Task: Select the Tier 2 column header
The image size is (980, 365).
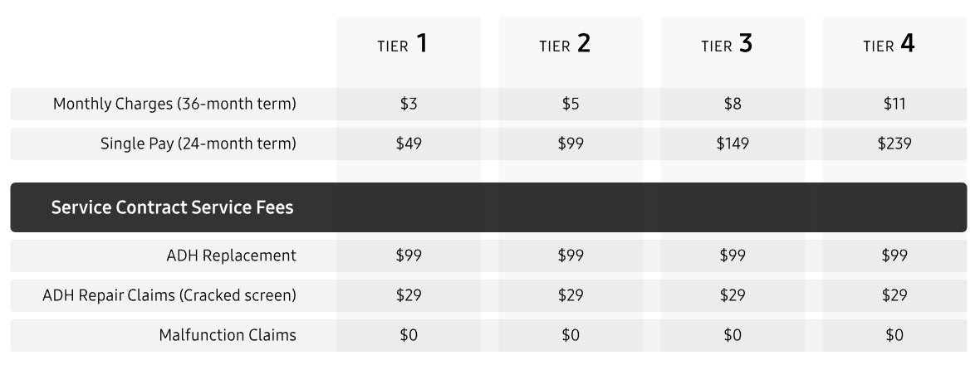Action: [x=565, y=45]
